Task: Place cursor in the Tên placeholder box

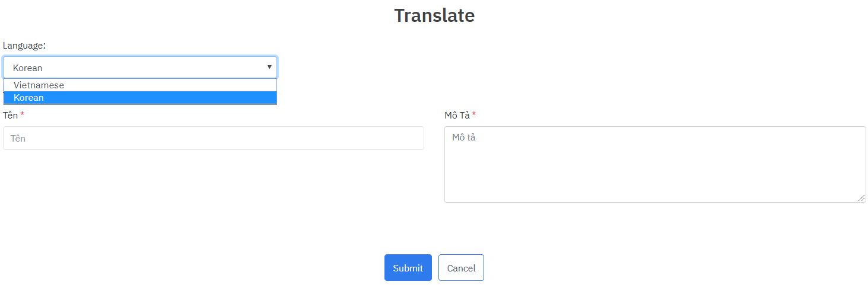Action: [214, 138]
